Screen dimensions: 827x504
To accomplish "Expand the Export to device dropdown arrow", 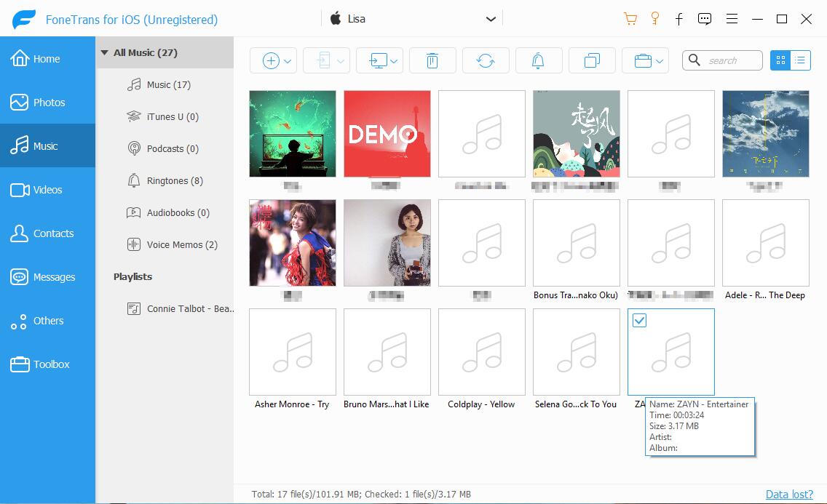I will pyautogui.click(x=341, y=61).
